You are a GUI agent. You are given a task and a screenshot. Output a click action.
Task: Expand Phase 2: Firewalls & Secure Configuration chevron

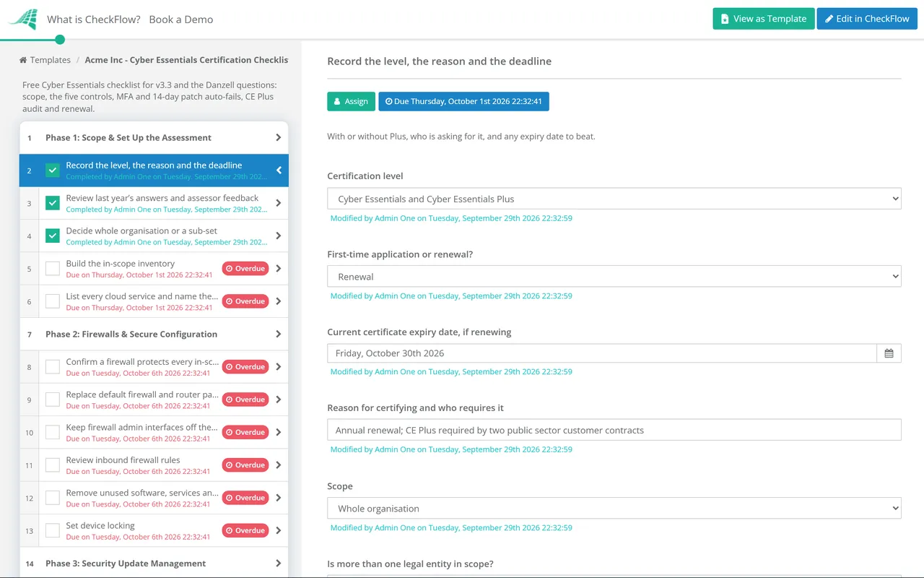[x=279, y=335]
